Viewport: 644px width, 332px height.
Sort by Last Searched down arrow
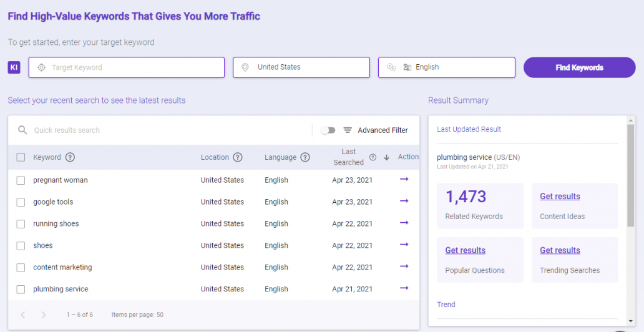tap(386, 157)
